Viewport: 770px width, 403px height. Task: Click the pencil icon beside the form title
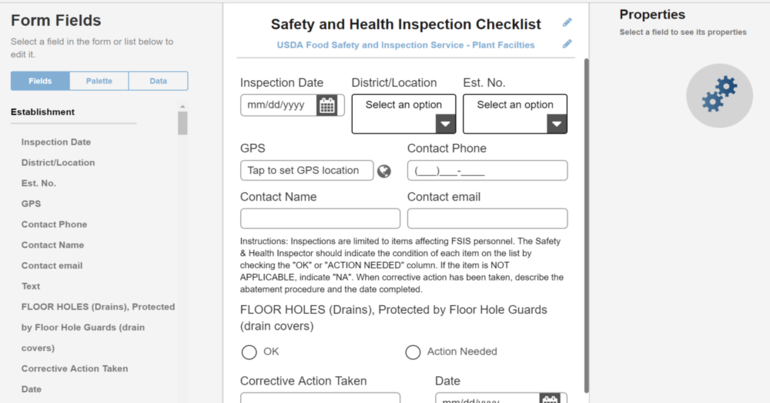567,23
